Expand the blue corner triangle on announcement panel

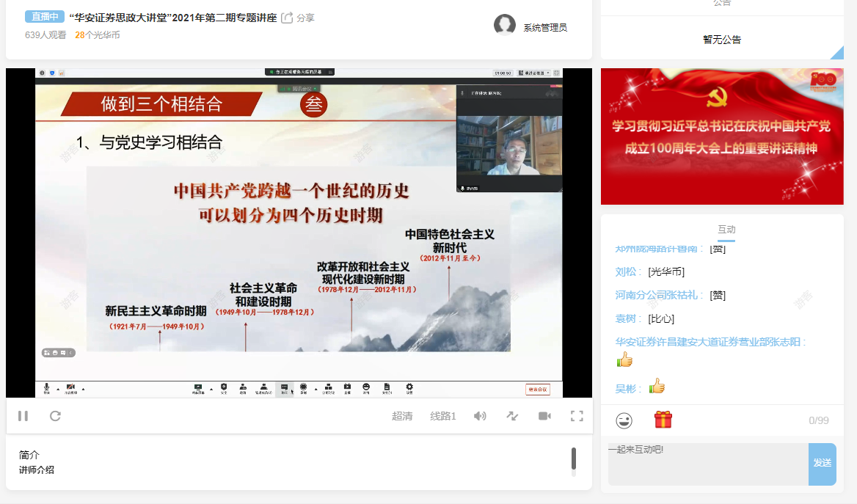[x=839, y=54]
